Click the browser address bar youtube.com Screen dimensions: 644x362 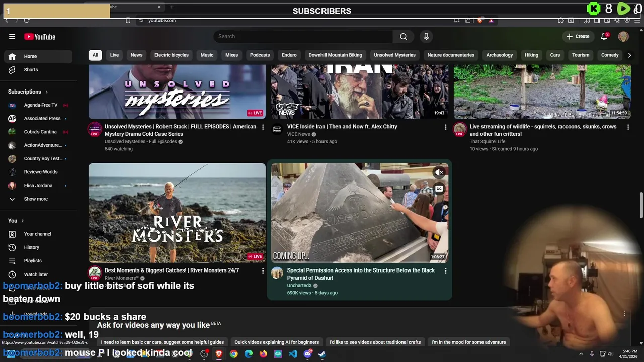pyautogui.click(x=162, y=20)
